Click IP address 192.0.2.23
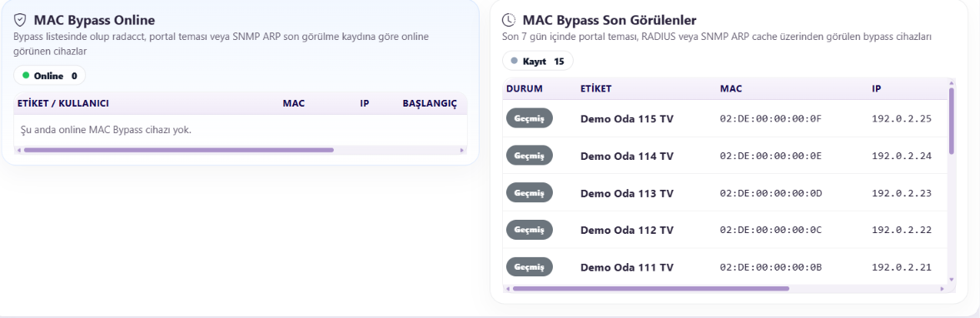Screen dimensions: 980x318 click(x=902, y=193)
